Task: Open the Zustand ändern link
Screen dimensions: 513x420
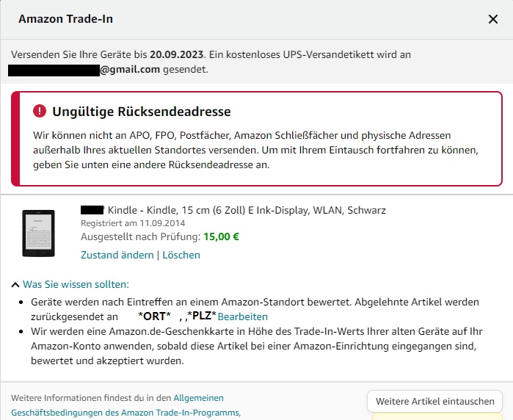Action: [117, 255]
